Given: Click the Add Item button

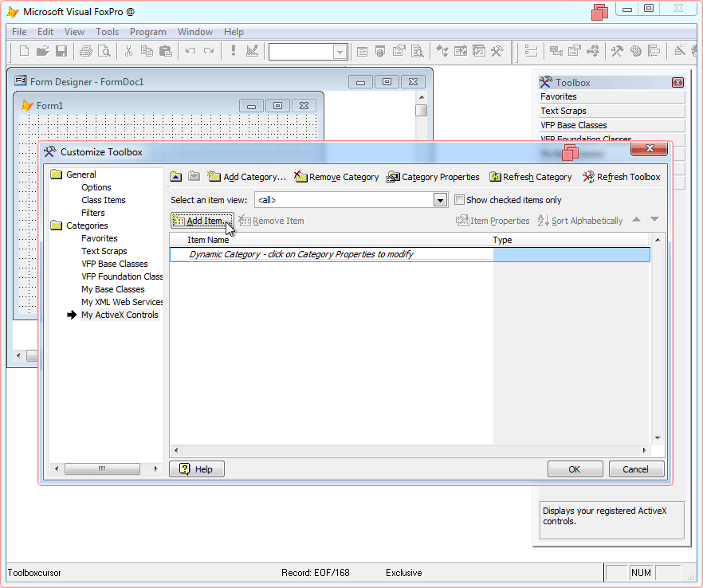Looking at the screenshot, I should point(202,221).
